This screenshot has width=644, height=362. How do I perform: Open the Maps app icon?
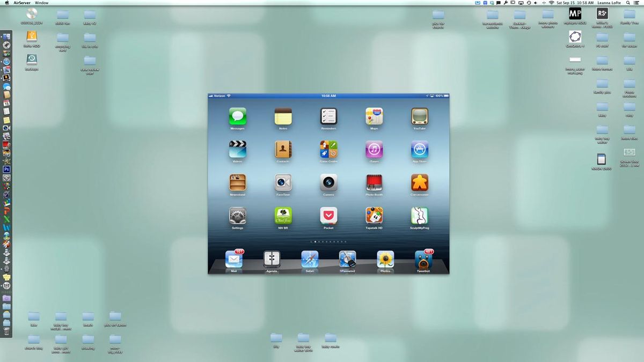point(374,116)
